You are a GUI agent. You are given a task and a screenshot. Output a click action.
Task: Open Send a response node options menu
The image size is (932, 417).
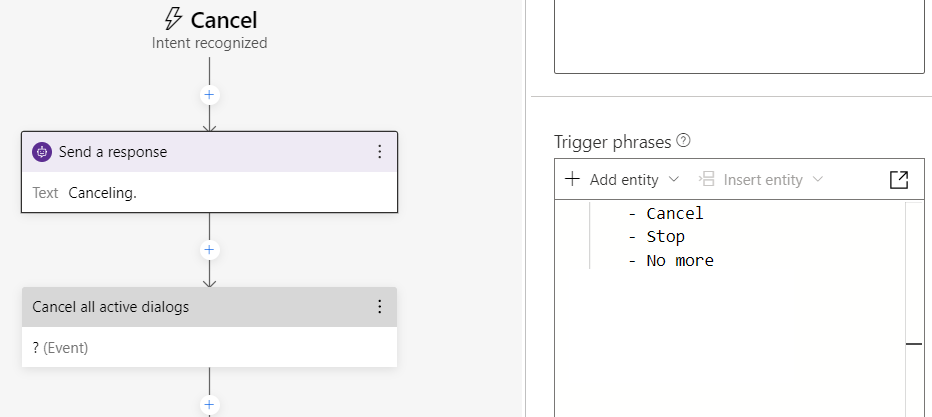[x=379, y=152]
